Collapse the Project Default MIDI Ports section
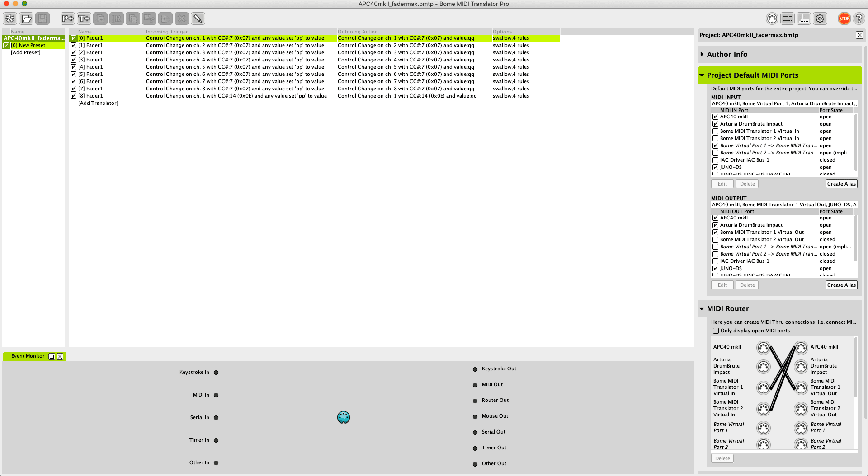Image resolution: width=868 pixels, height=476 pixels. tap(702, 75)
